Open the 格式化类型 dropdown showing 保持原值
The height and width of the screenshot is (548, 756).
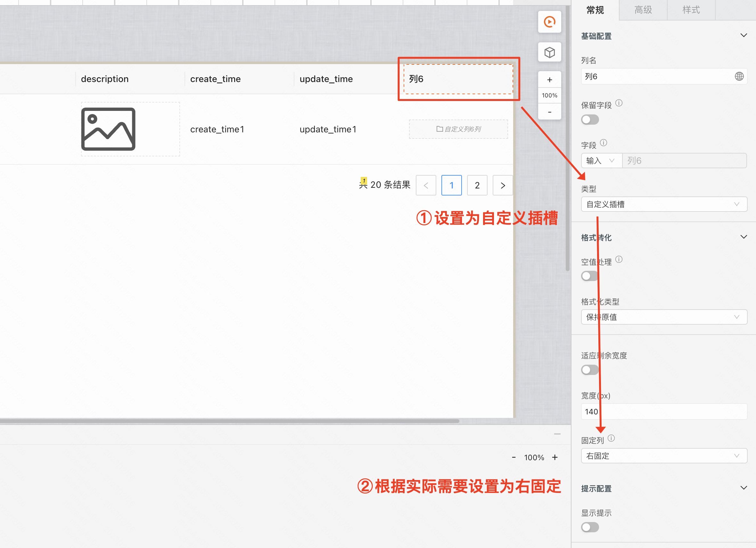(x=664, y=317)
